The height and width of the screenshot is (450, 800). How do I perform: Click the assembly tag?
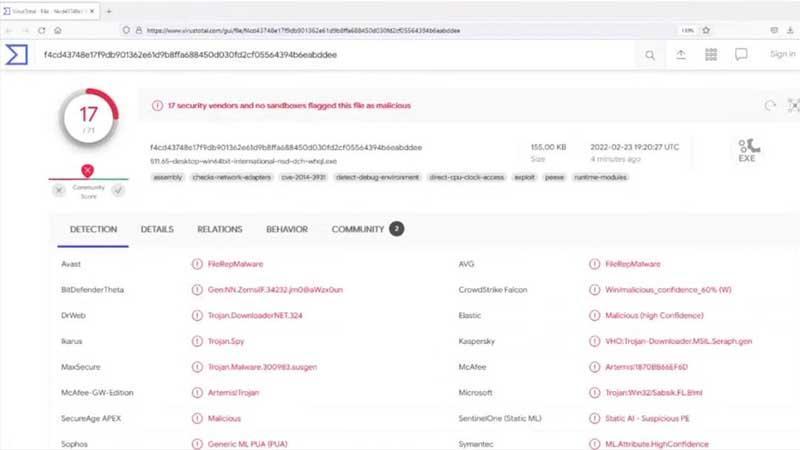pyautogui.click(x=167, y=177)
